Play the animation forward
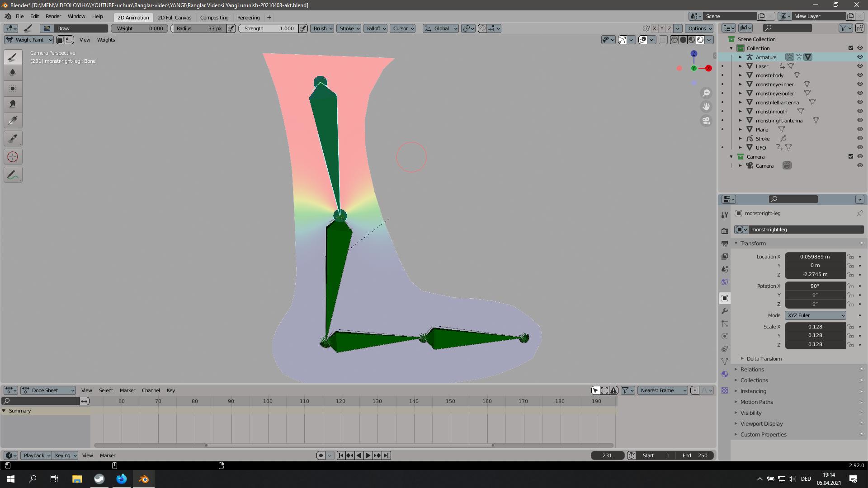Screen dimensions: 868x488 368,455
